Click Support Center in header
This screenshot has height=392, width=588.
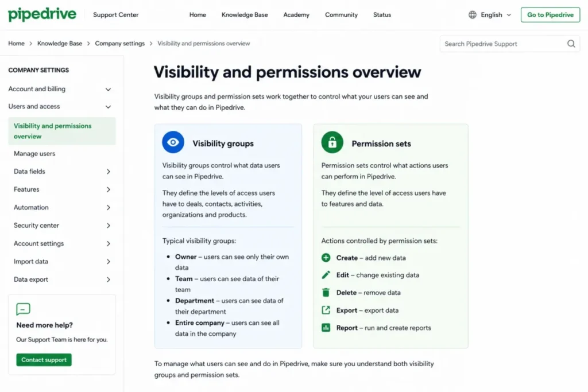coord(115,14)
